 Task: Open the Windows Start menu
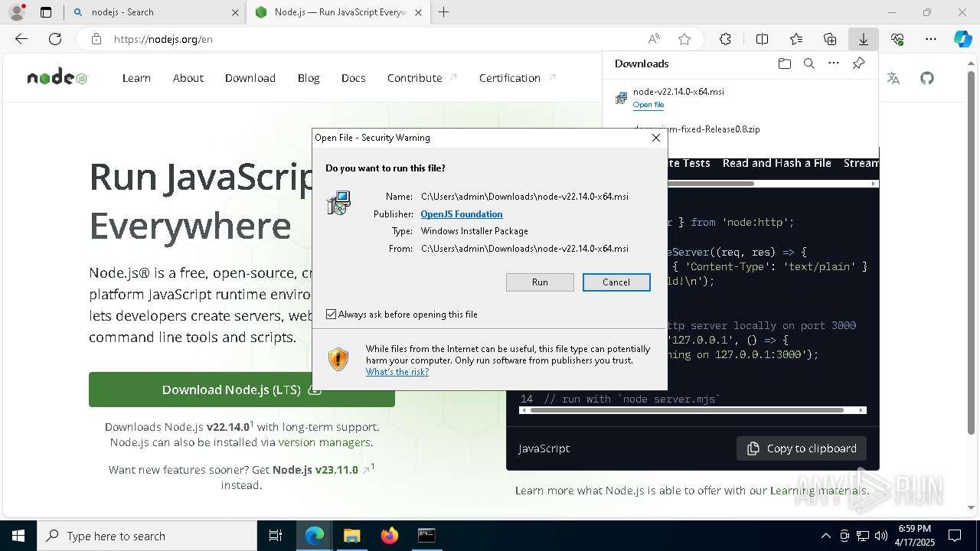coord(18,536)
